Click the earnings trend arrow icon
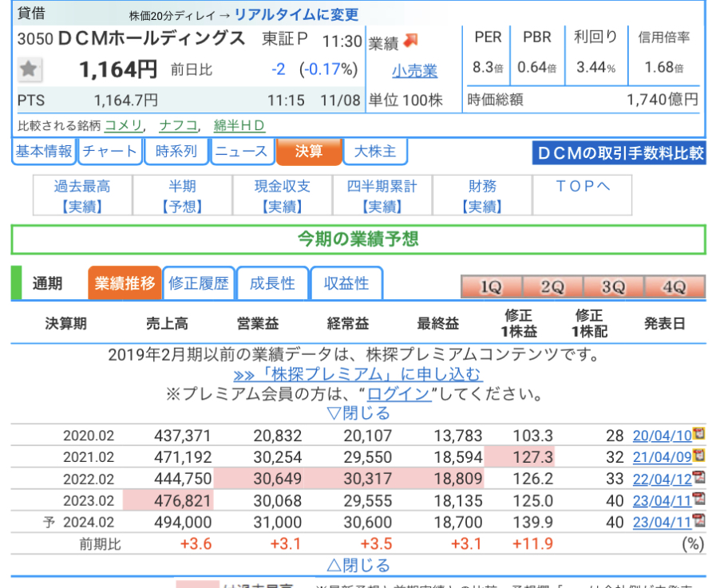Image resolution: width=712 pixels, height=588 pixels. coord(410,41)
